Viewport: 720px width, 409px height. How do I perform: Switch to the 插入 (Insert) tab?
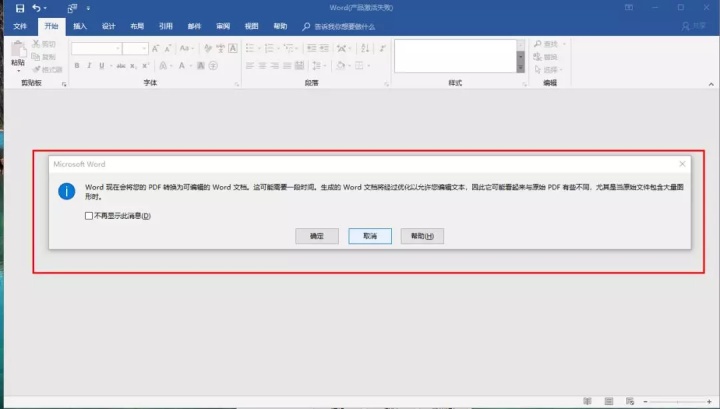click(80, 26)
